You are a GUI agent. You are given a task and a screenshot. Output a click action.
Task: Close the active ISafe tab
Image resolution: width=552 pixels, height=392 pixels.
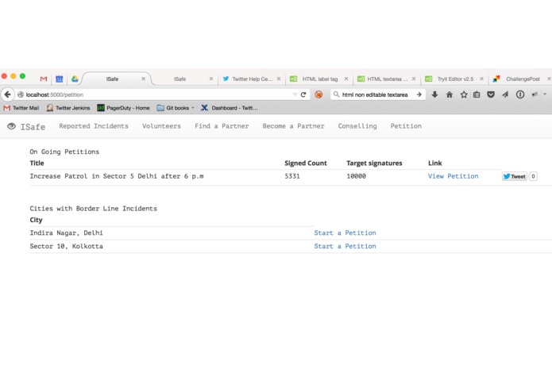click(143, 79)
